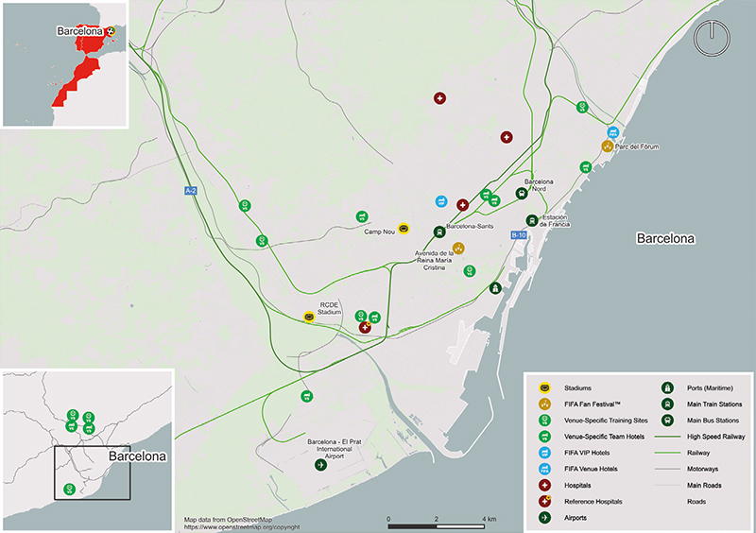Click the Railway line sample in the legend
Viewport: 756px width, 533px height.
click(667, 453)
